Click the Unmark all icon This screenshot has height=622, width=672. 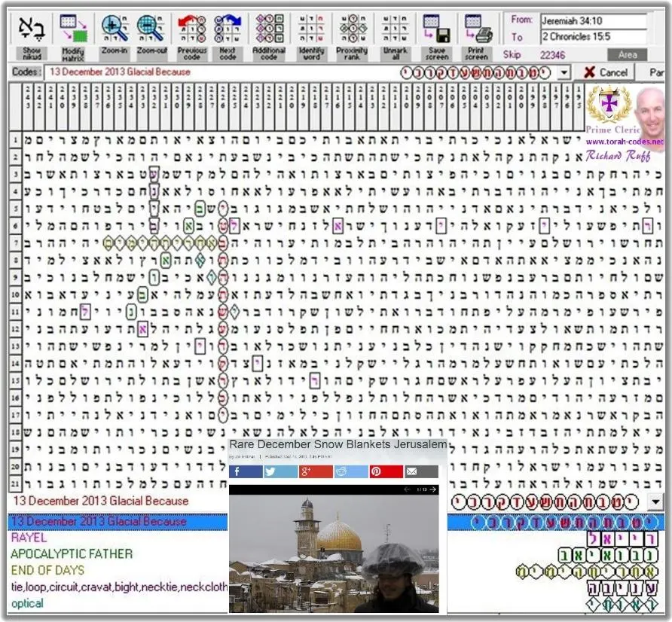(396, 29)
